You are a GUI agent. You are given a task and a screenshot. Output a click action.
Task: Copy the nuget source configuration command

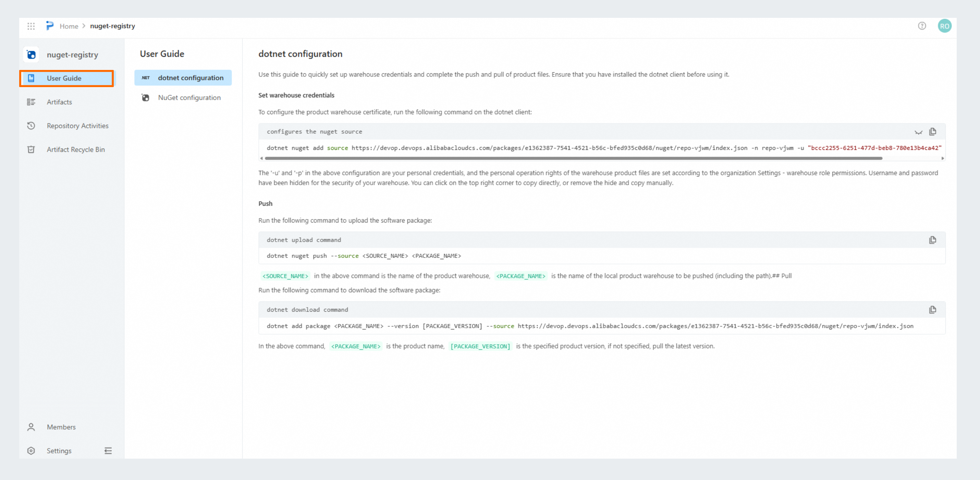(932, 132)
